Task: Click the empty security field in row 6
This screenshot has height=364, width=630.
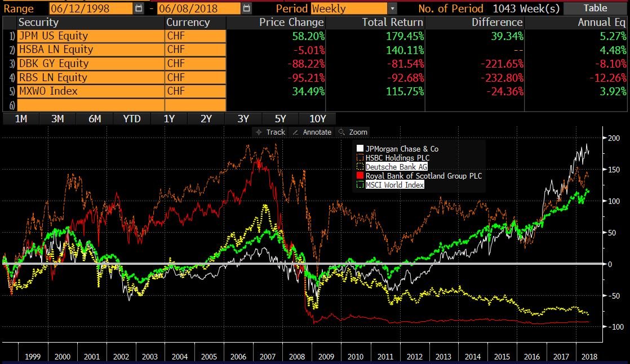Action: [x=91, y=105]
